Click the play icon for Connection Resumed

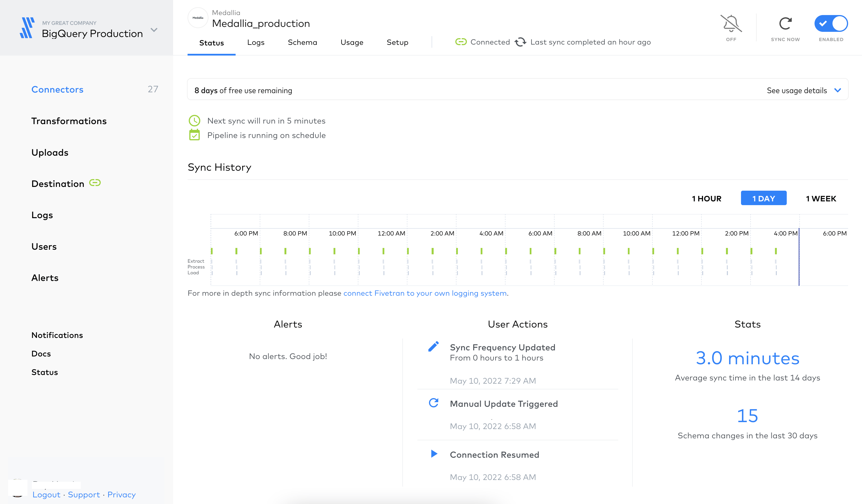(x=434, y=454)
